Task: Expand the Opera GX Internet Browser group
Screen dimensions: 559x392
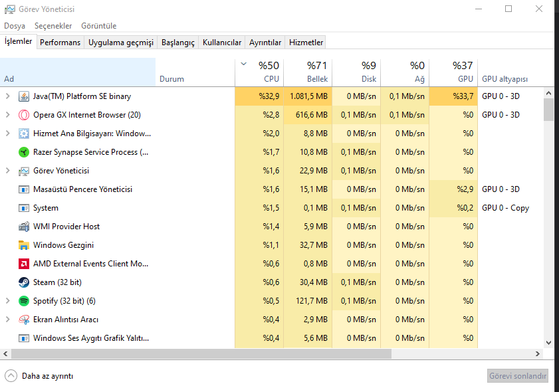Action: [8, 115]
